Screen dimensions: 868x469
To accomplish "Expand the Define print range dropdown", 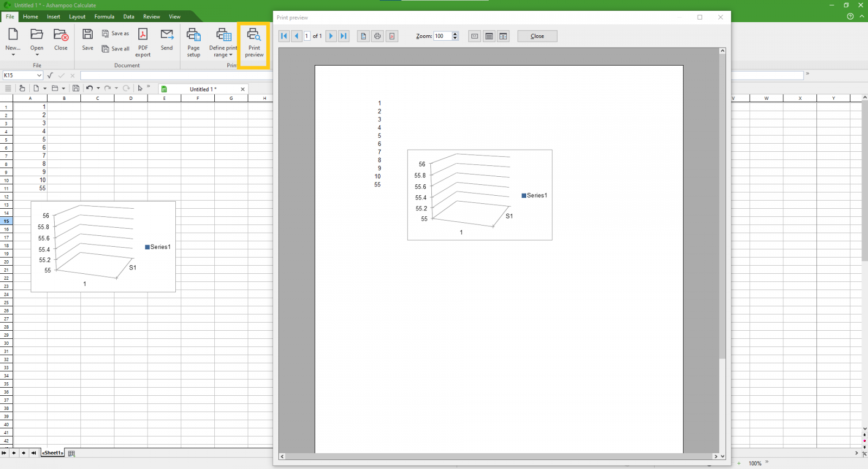I will point(230,55).
